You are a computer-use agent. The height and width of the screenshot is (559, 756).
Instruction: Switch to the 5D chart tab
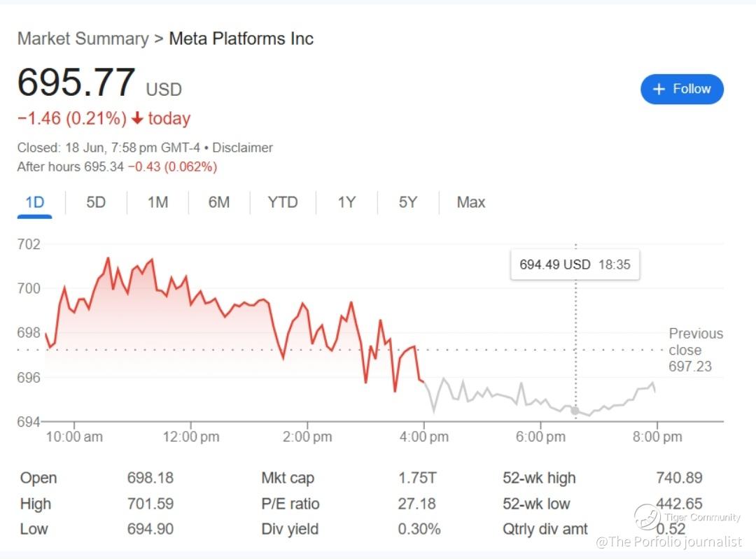[x=96, y=202]
